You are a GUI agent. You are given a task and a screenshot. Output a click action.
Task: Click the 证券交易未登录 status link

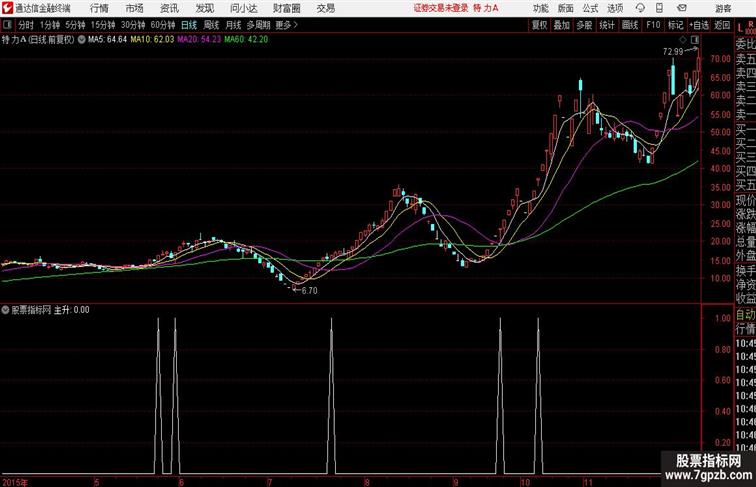coord(441,8)
